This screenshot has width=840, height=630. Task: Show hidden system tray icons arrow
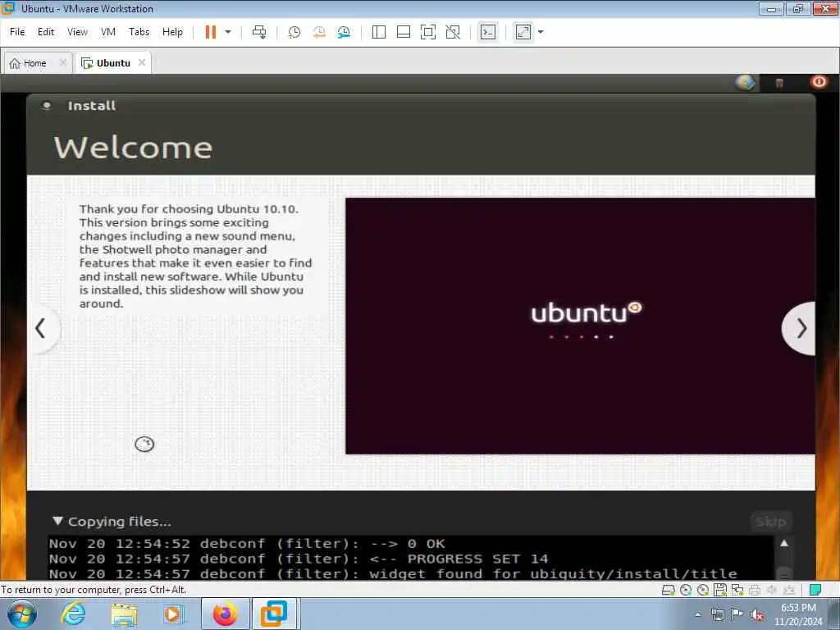tap(697, 614)
